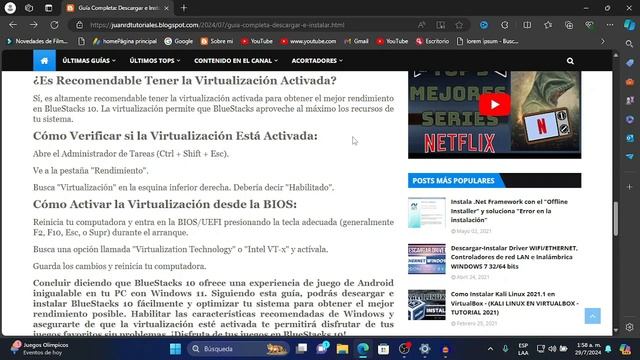The image size is (640, 360).
Task: Expand the ÚLTIMAS GUÍAS menu
Action: [x=89, y=60]
